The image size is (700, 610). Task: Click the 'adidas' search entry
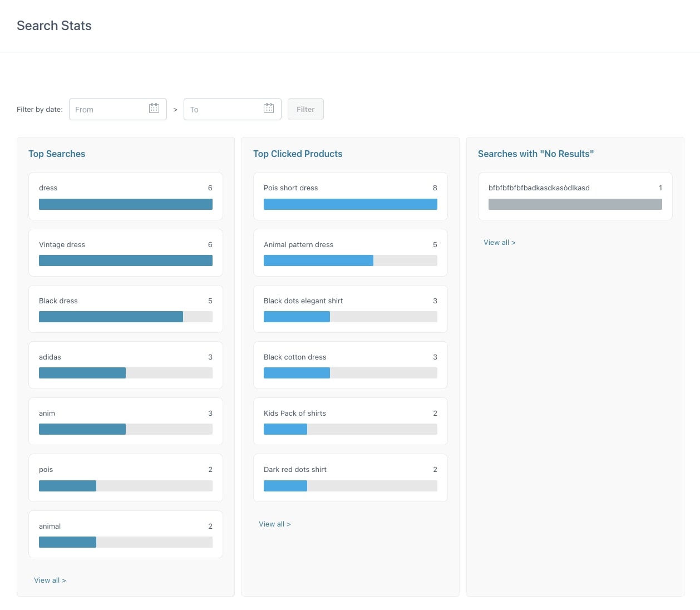click(x=126, y=365)
